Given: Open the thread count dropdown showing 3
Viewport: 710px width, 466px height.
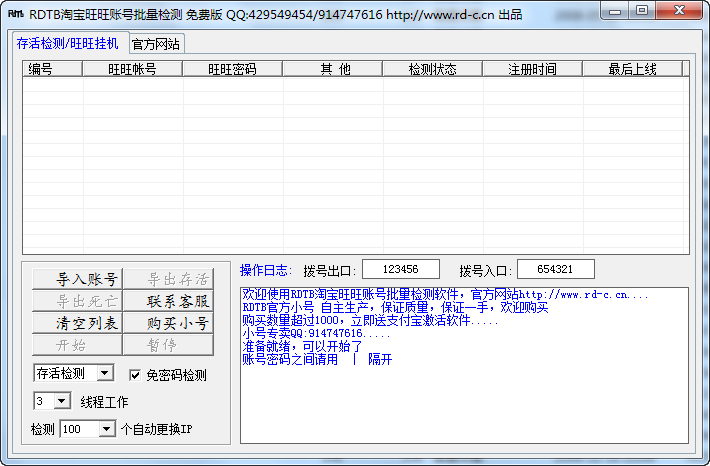Looking at the screenshot, I should tap(62, 401).
